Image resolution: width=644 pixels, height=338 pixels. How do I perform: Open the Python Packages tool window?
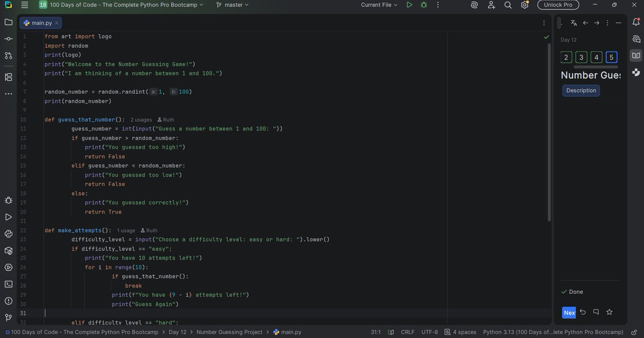tap(8, 251)
